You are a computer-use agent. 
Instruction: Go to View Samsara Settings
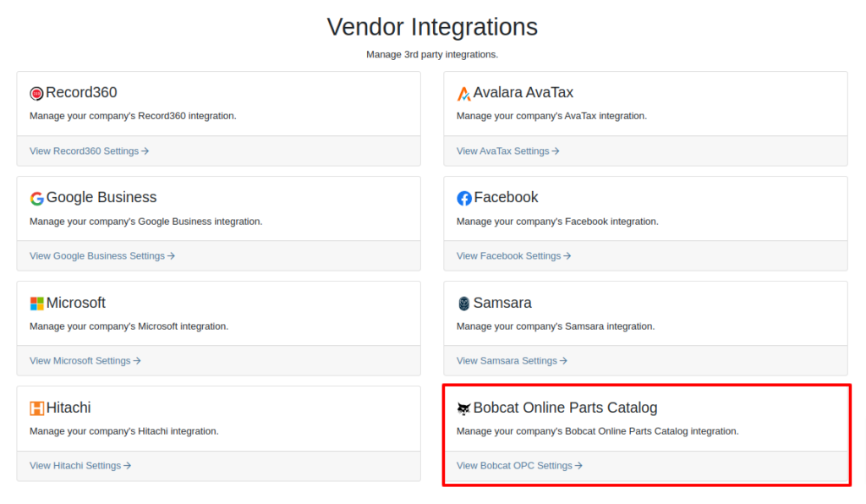pyautogui.click(x=512, y=360)
